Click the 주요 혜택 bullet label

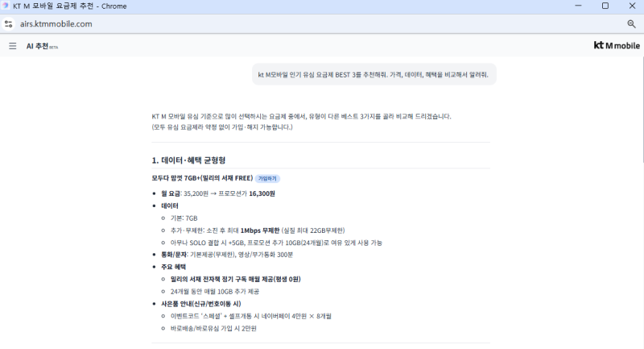pos(173,268)
